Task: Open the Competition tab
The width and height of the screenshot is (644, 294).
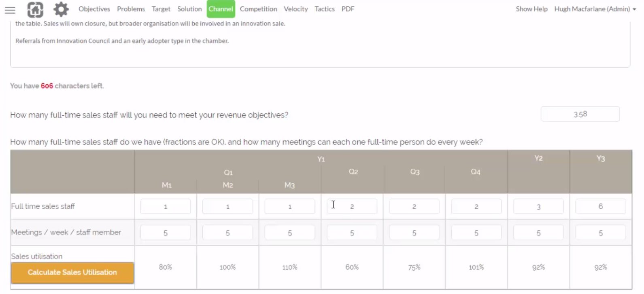Action: [258, 9]
